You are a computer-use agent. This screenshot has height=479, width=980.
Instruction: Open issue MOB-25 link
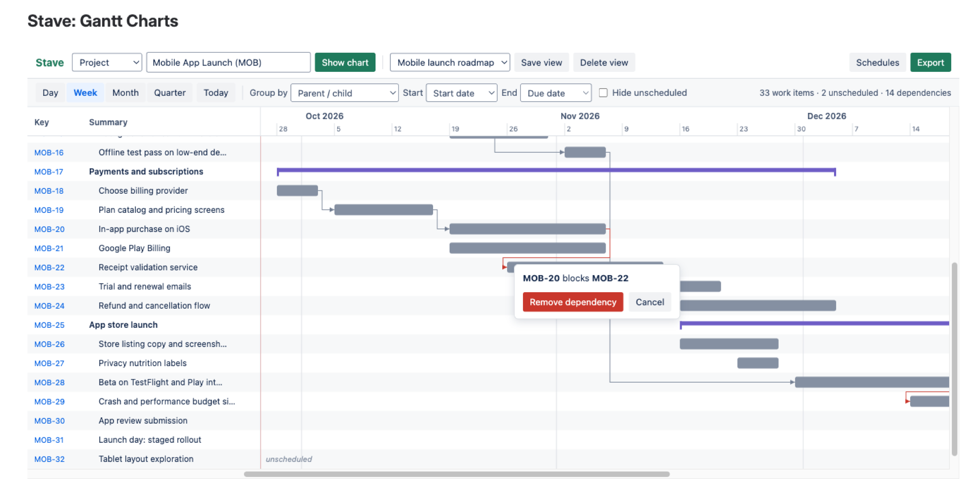50,325
